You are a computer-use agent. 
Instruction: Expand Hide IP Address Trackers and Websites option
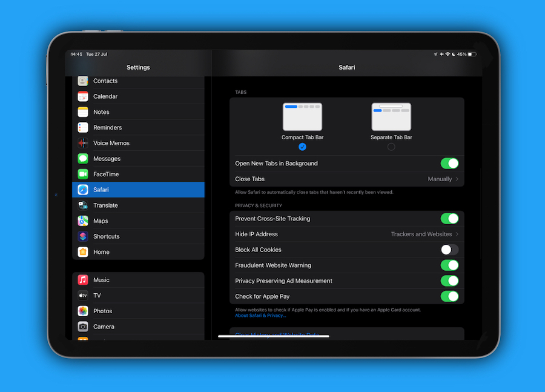pos(424,234)
